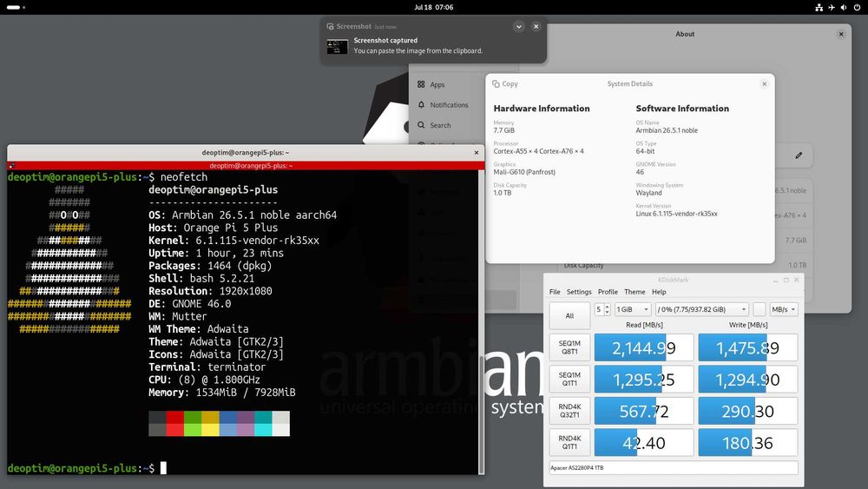Close the About window
The width and height of the screenshot is (868, 489).
point(841,34)
